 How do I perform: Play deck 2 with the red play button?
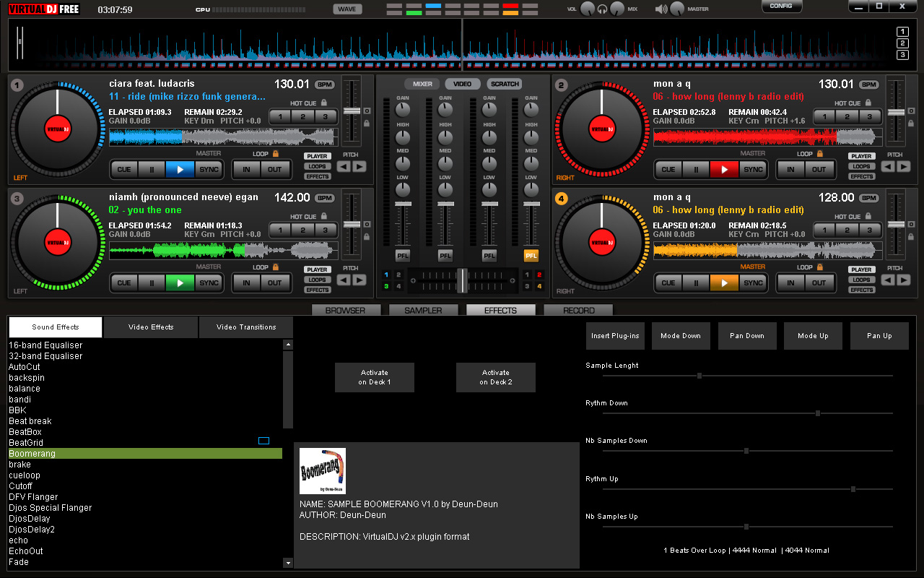click(x=724, y=170)
